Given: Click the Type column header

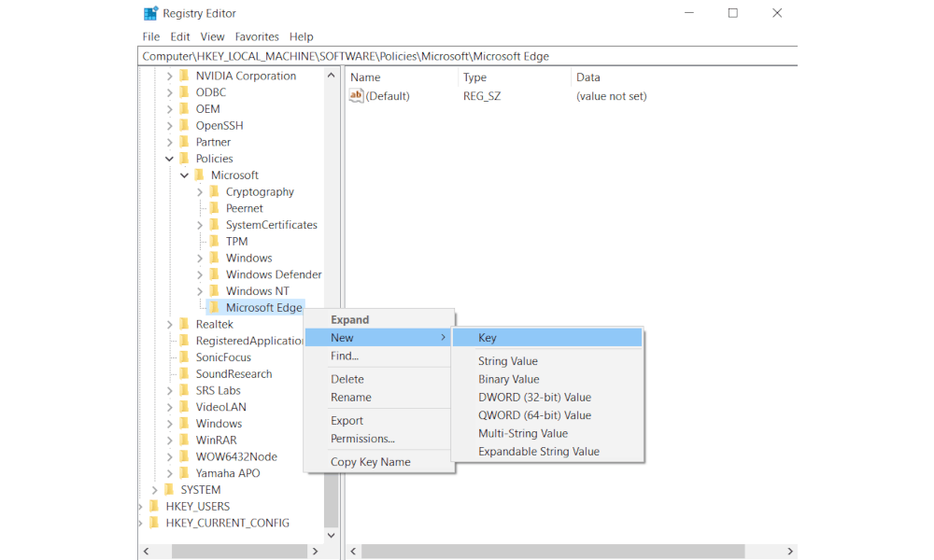Looking at the screenshot, I should tap(514, 77).
